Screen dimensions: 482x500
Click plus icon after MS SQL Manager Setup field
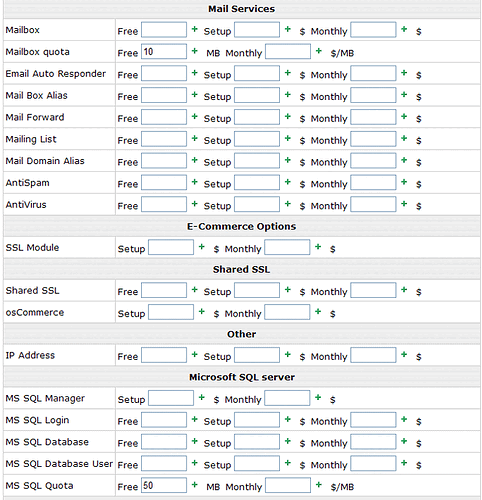(202, 398)
